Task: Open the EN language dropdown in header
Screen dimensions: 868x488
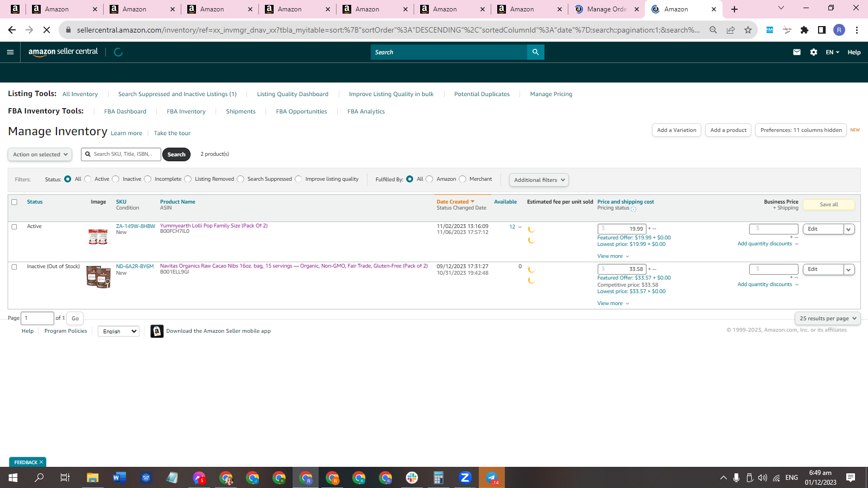Action: [x=832, y=52]
